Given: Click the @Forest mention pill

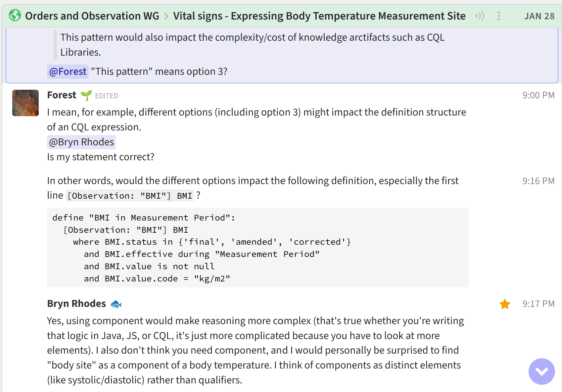Looking at the screenshot, I should (68, 72).
